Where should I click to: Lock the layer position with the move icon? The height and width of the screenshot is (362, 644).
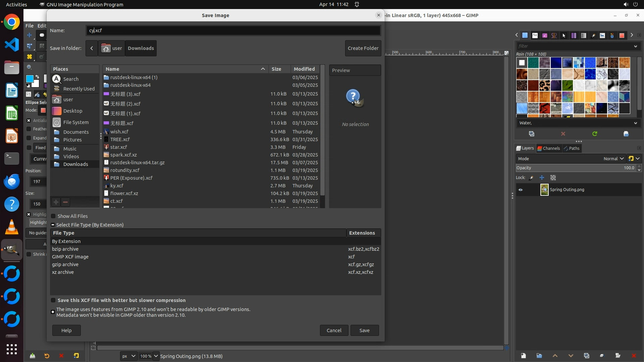pyautogui.click(x=542, y=178)
